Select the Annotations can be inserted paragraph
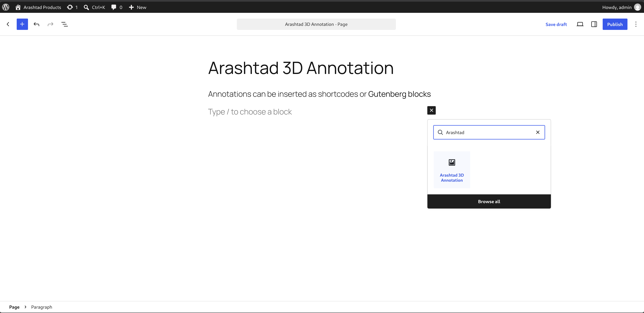644x313 pixels. pyautogui.click(x=319, y=94)
